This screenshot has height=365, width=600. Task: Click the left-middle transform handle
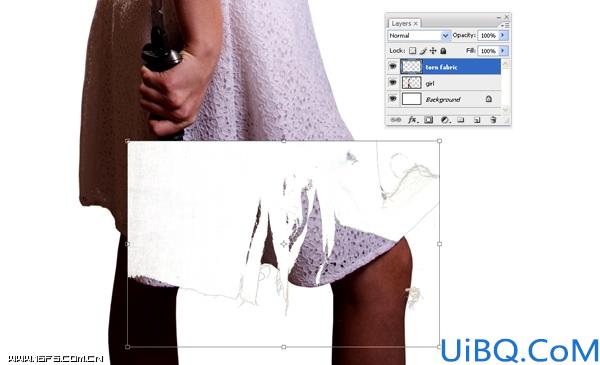[x=127, y=244]
